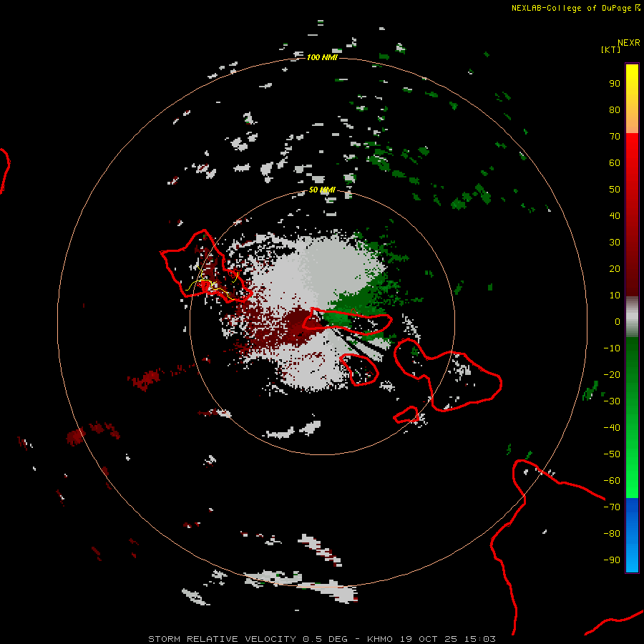Click the positive 90 scale value
The image size is (644, 644).
[x=615, y=84]
